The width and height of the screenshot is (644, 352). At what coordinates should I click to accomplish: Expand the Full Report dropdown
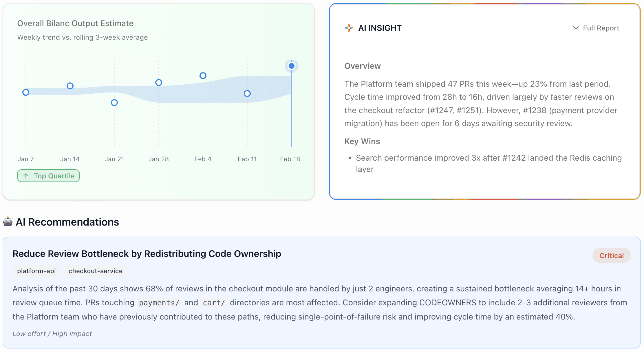pyautogui.click(x=596, y=28)
